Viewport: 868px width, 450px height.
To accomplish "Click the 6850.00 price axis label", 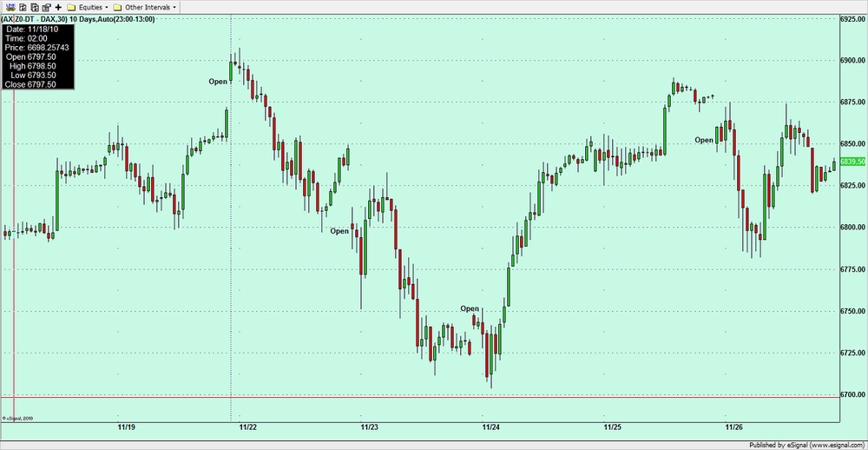I will tap(853, 144).
